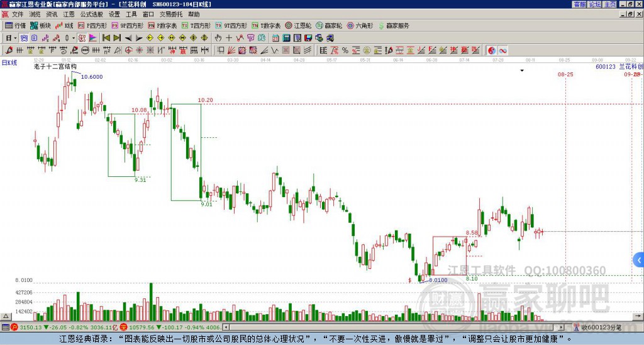The width and height of the screenshot is (644, 345).
Task: Click the grid table icon in status bar
Action: [x=5, y=327]
